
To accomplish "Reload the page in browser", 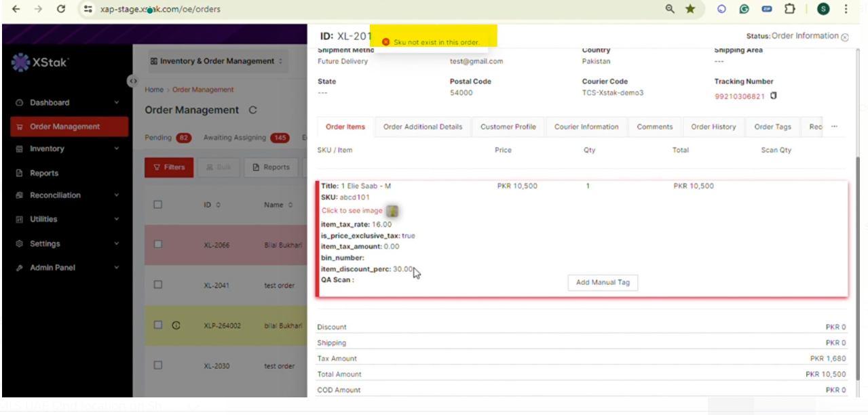I will coord(61,9).
